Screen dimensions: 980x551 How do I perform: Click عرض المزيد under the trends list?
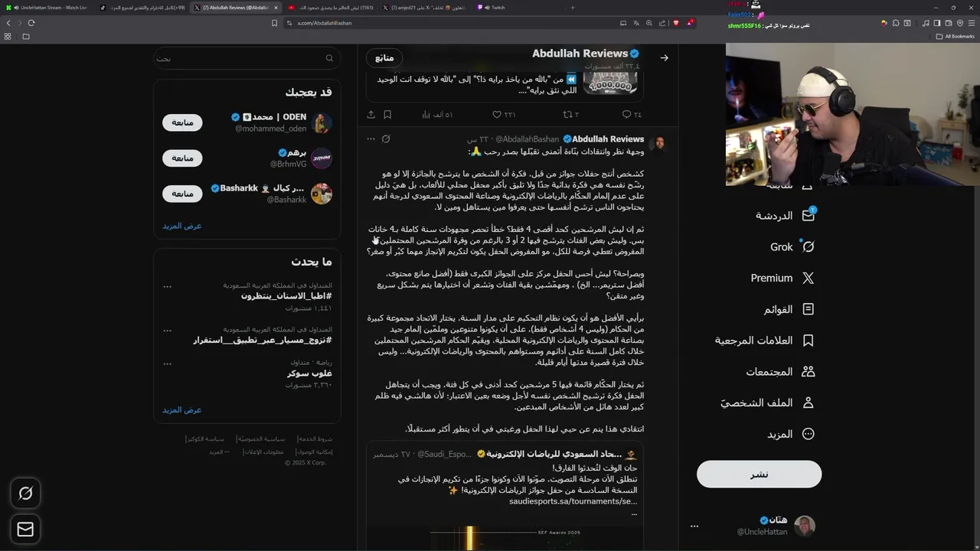pyautogui.click(x=182, y=409)
